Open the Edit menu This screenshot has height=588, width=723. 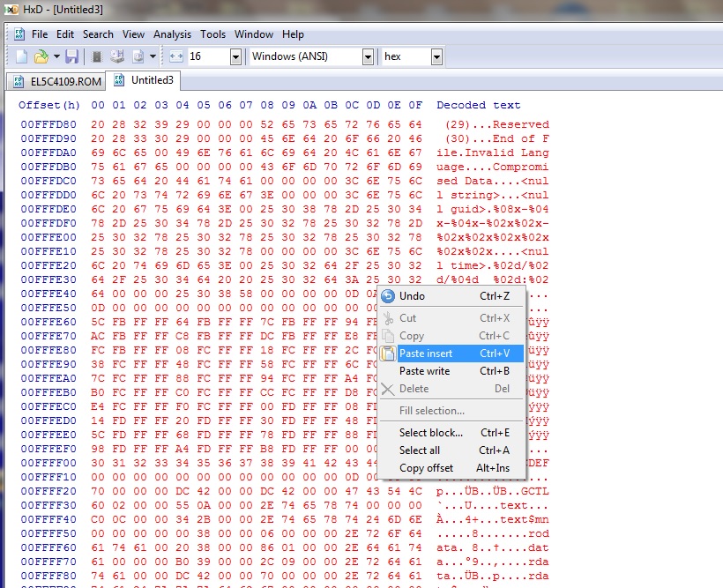click(x=65, y=34)
